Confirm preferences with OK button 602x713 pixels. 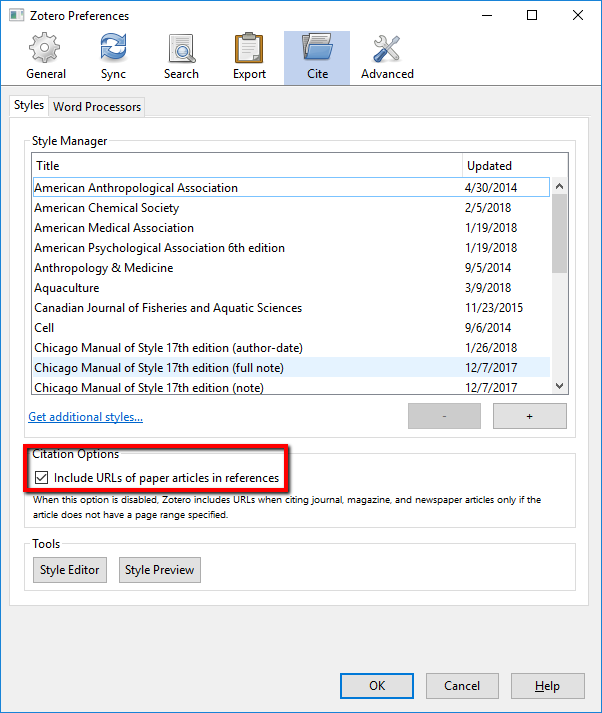[x=377, y=686]
